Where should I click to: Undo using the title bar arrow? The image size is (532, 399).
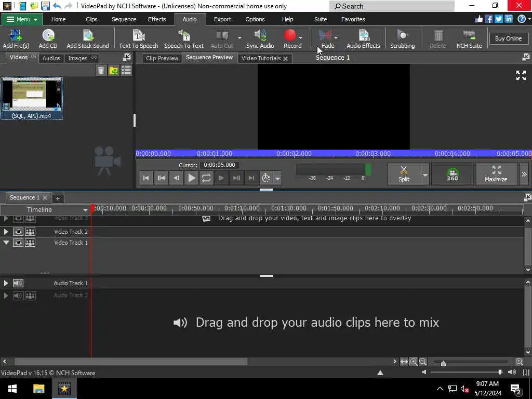click(x=57, y=6)
